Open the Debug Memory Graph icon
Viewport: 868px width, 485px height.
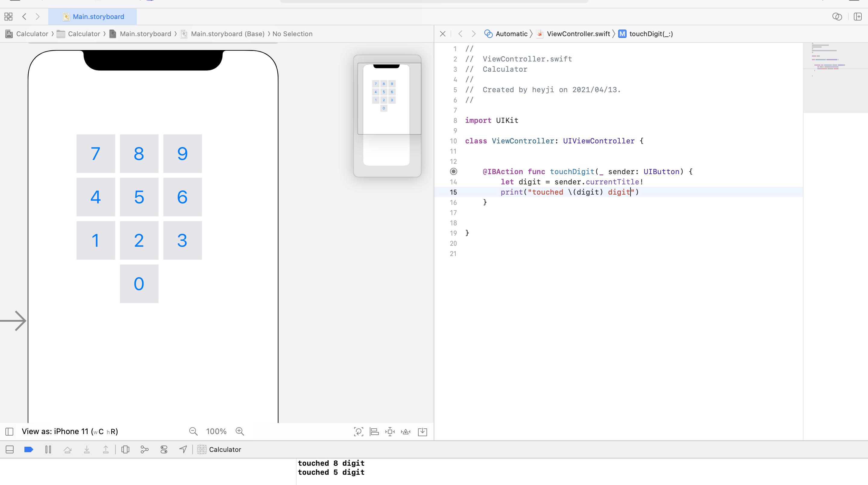(x=145, y=449)
